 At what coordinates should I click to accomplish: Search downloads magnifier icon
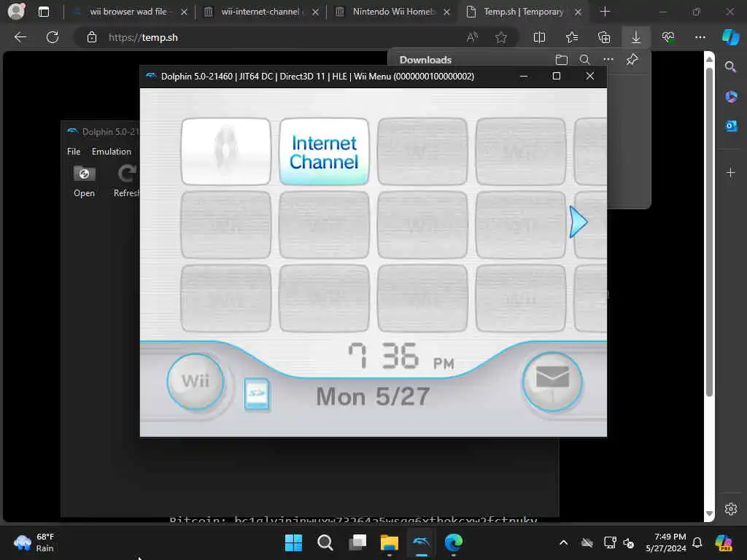pyautogui.click(x=584, y=60)
